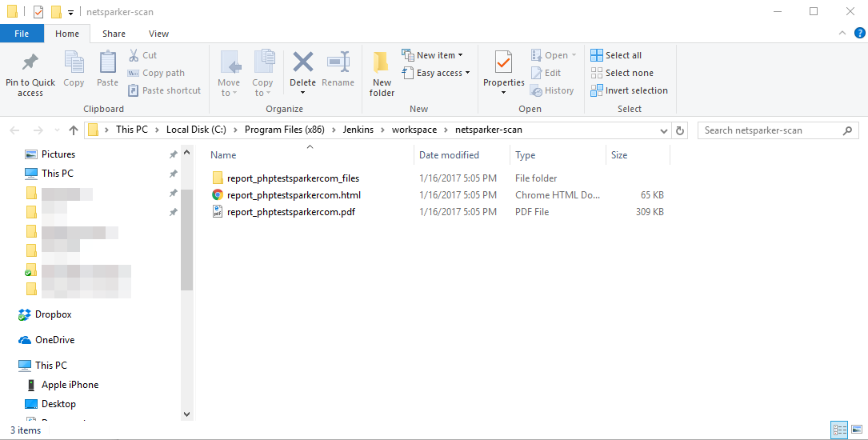Collapse the ribbon with the chevron

click(842, 34)
